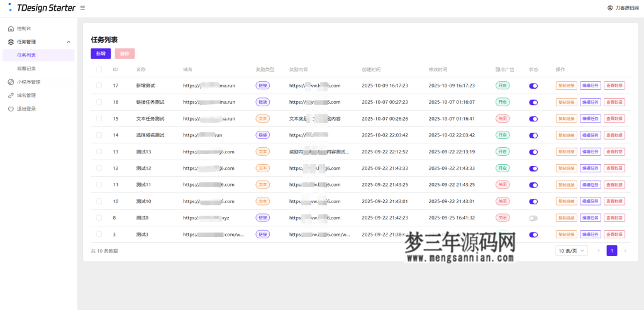Click 查看数据 for 文本任务测试 row
Viewport: 644px width, 310px height.
tap(614, 119)
